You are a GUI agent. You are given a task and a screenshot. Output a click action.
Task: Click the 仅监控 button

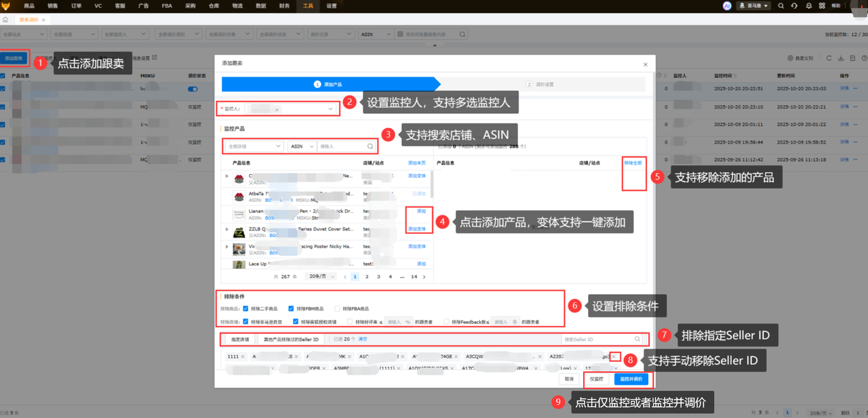[x=596, y=379]
